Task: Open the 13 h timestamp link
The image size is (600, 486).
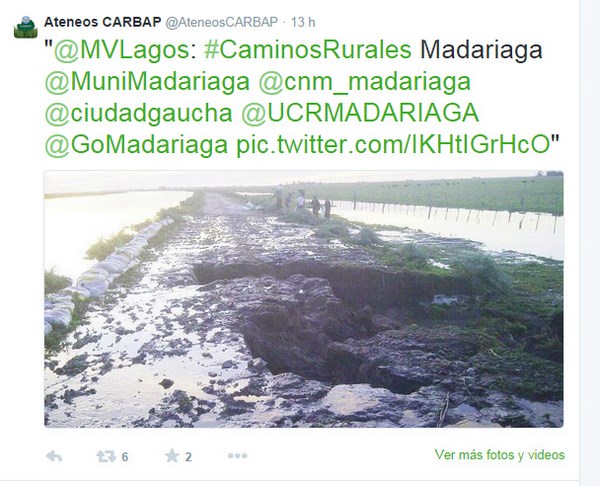Action: [303, 22]
